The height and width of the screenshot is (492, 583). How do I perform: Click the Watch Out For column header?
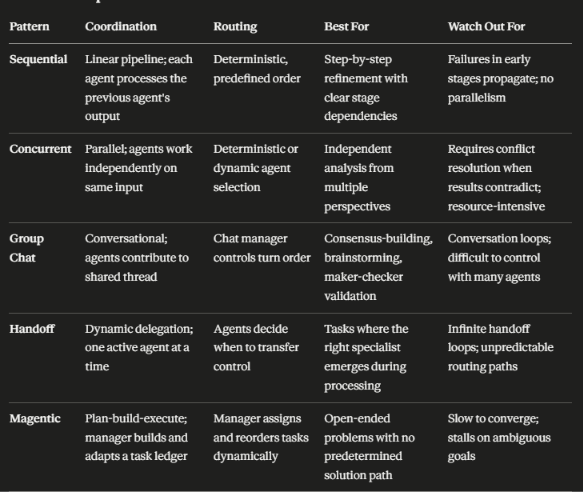[486, 26]
